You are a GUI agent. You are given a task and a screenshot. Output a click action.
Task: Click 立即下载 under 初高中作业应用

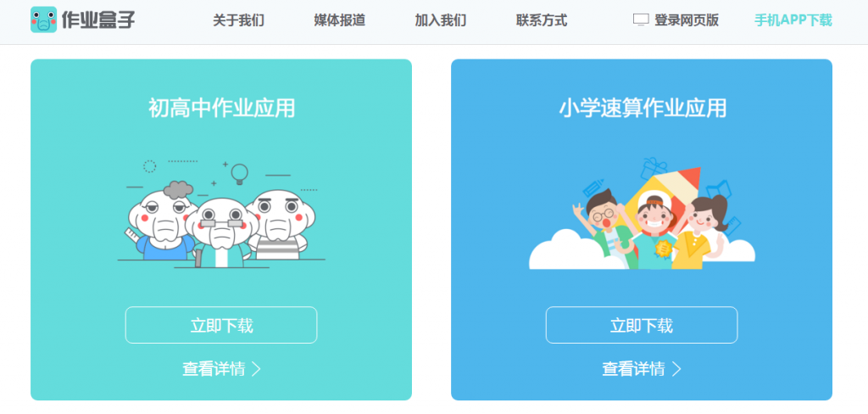tap(221, 325)
